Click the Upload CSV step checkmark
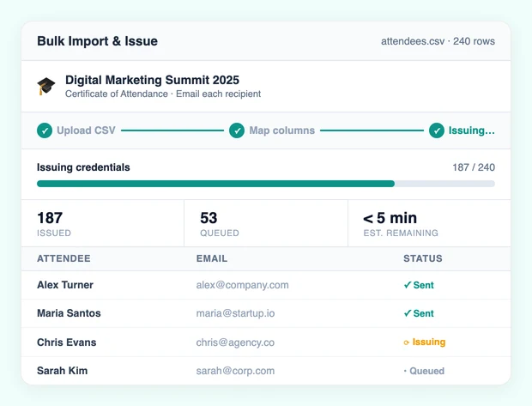Viewport: 532px width, 406px height. pos(45,130)
